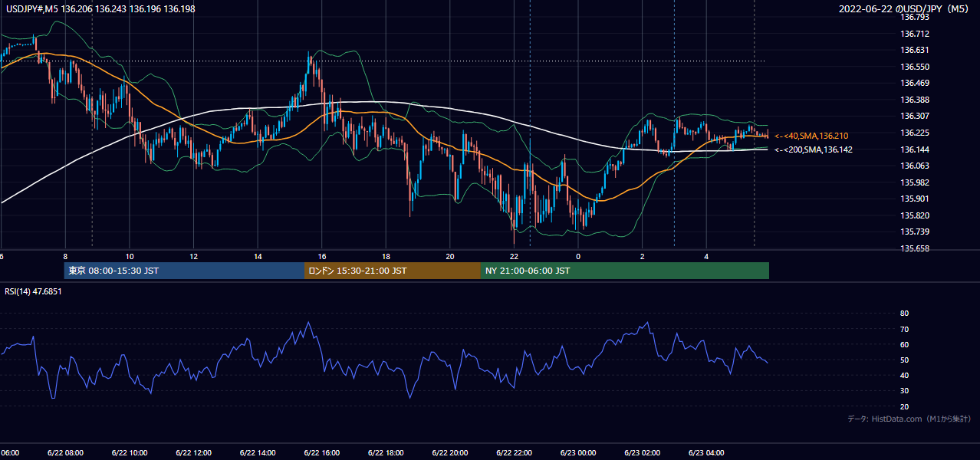Click the '6/22 10:00' bottom date label
This screenshot has width=980, height=460.
coord(130,452)
